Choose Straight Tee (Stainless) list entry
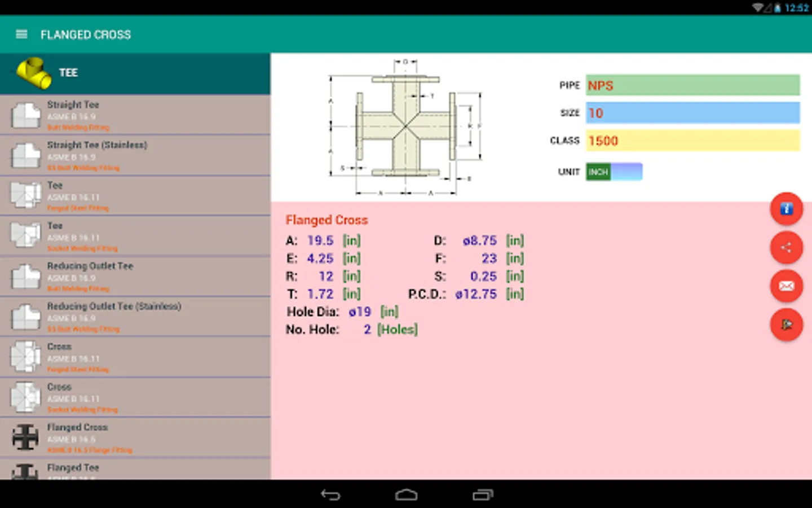Viewport: 812px width, 508px height. tap(135, 156)
